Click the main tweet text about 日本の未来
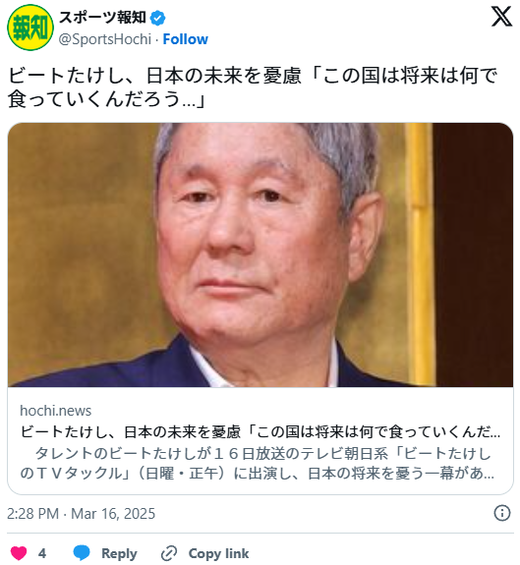 (252, 87)
